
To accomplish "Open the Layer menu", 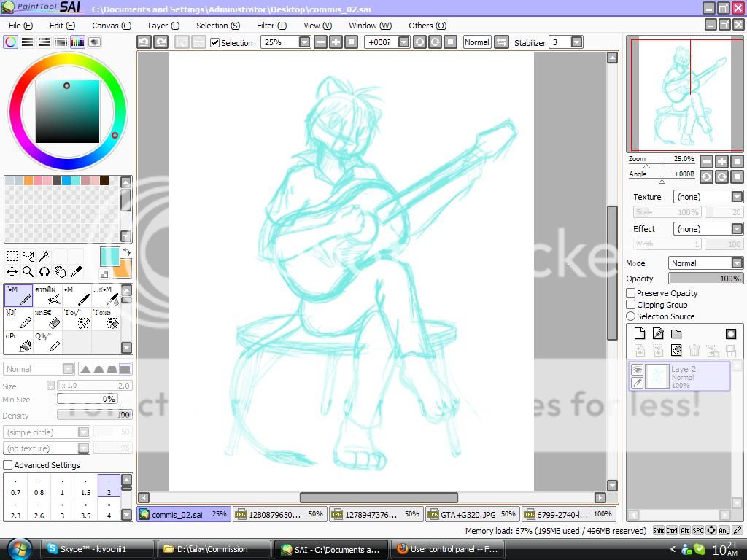I will (x=163, y=26).
